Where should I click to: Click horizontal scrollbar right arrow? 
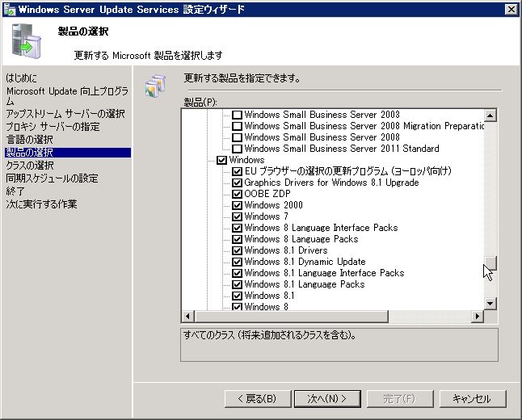click(x=478, y=316)
